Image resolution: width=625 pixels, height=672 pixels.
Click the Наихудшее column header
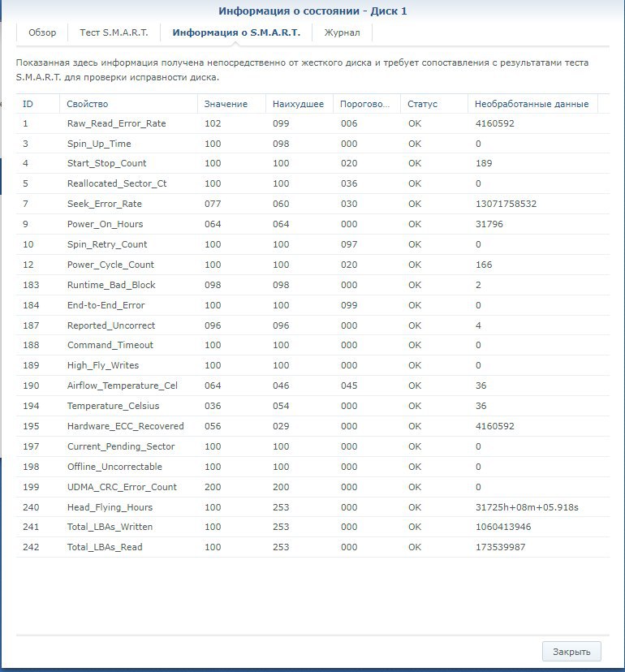pyautogui.click(x=300, y=104)
